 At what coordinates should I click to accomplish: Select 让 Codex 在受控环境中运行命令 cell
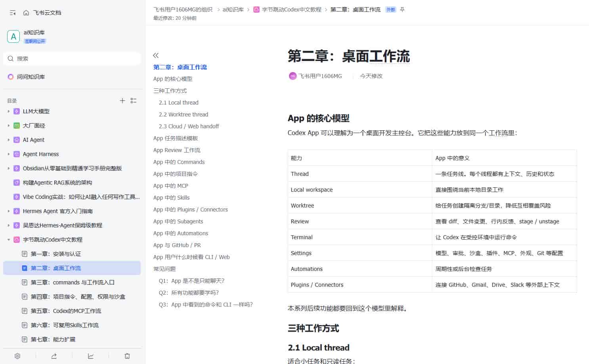(505, 237)
